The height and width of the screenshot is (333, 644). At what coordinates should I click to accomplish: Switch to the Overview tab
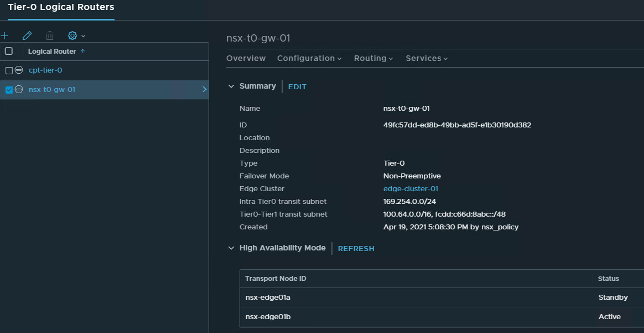pos(246,58)
